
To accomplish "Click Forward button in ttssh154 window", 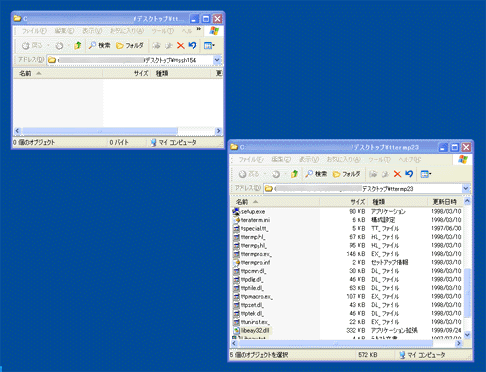I will coord(59,46).
